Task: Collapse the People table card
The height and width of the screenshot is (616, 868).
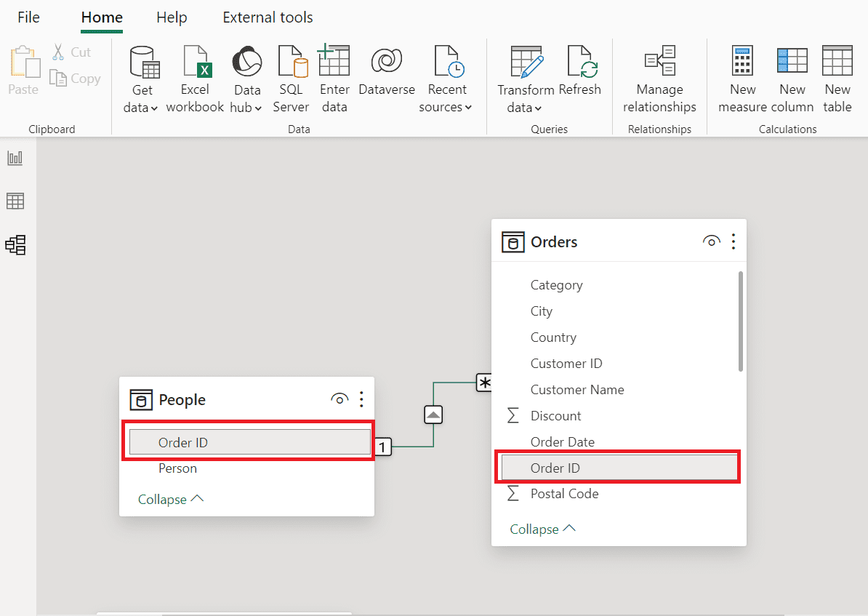Action: click(171, 499)
